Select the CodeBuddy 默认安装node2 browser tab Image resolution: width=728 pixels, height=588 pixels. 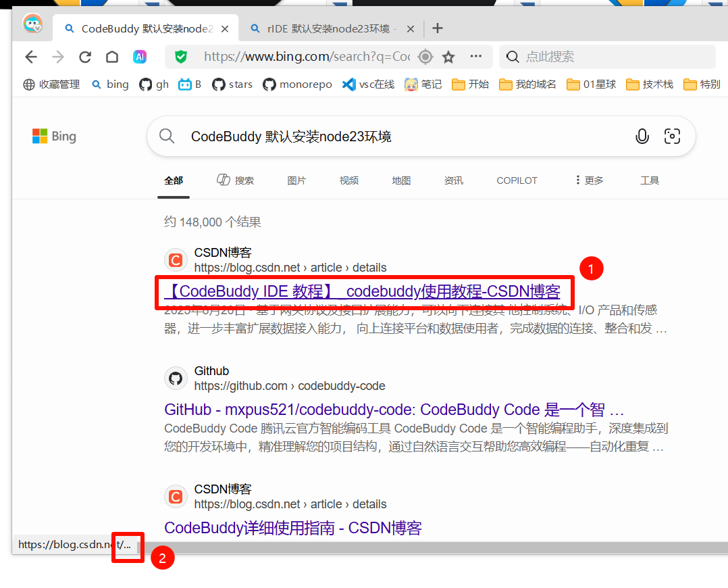[x=146, y=28]
